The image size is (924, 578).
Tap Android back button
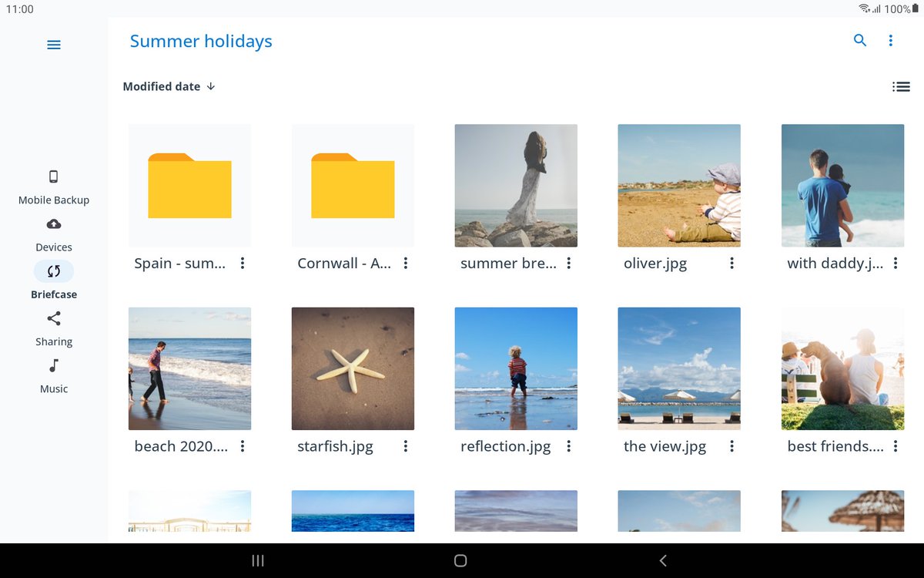click(663, 561)
